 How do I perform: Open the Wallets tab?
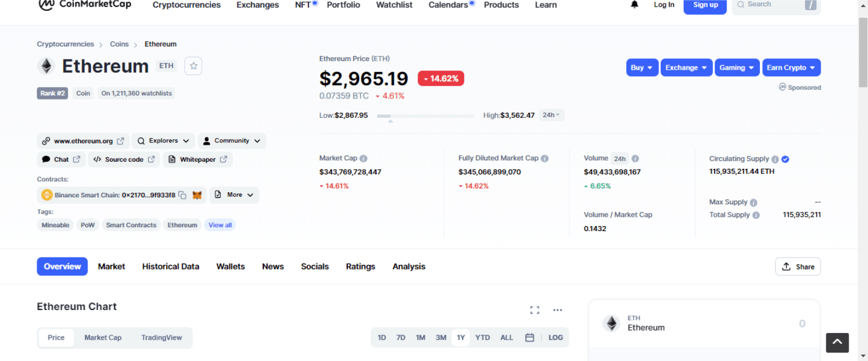[x=231, y=267]
